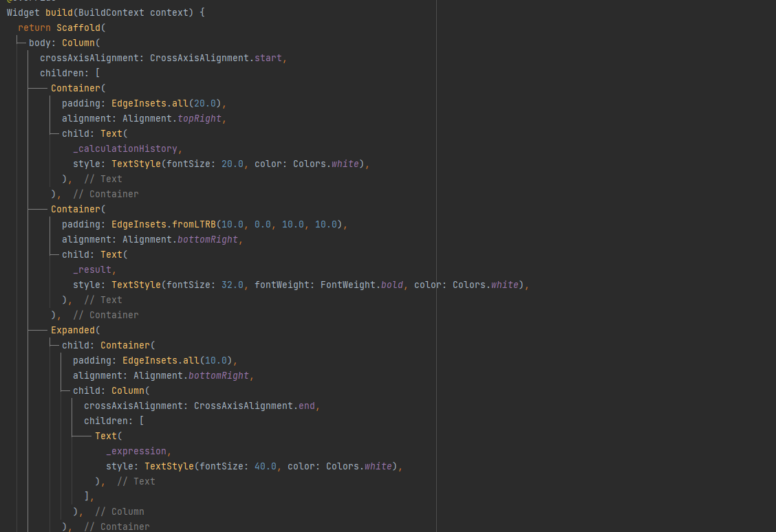This screenshot has width=776, height=532.
Task: Click the fontSize value 32.0
Action: pos(233,285)
